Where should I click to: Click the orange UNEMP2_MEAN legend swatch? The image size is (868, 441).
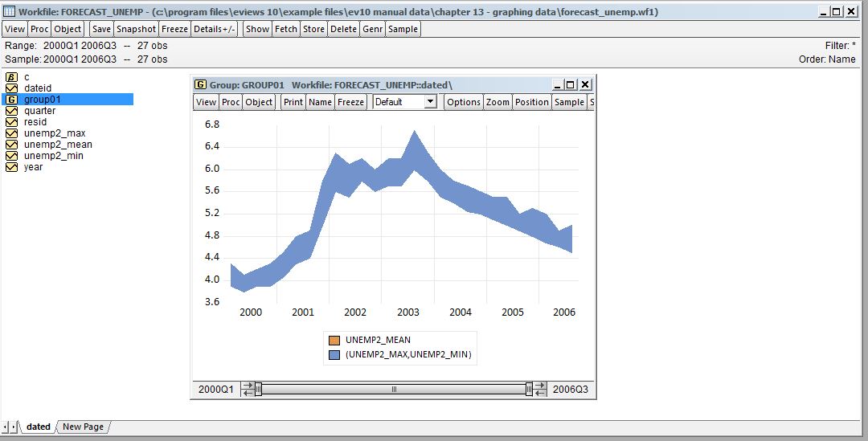334,340
